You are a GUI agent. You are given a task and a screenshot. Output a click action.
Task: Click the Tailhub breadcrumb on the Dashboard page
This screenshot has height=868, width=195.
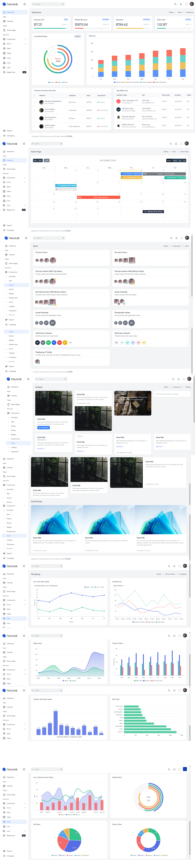click(x=171, y=12)
